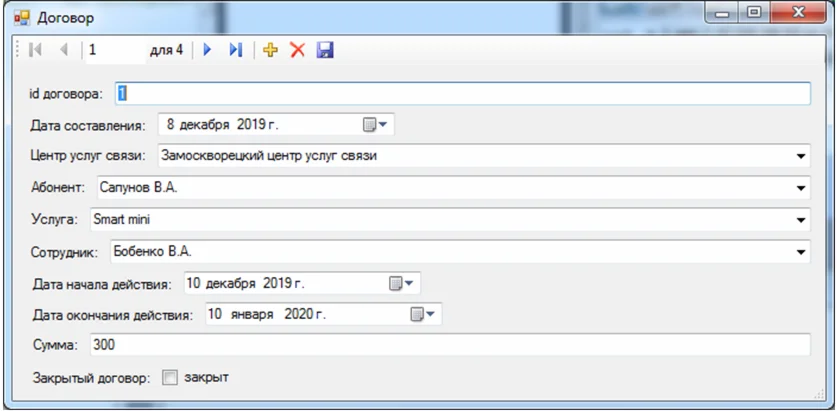Open the Дата составления calendar dropdown
The width and height of the screenshot is (837, 411).
377,125
